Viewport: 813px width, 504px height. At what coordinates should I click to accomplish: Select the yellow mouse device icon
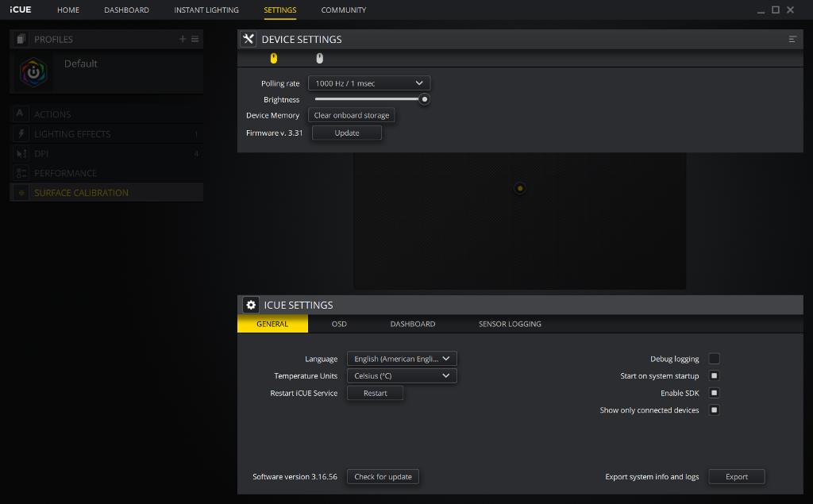click(x=274, y=58)
